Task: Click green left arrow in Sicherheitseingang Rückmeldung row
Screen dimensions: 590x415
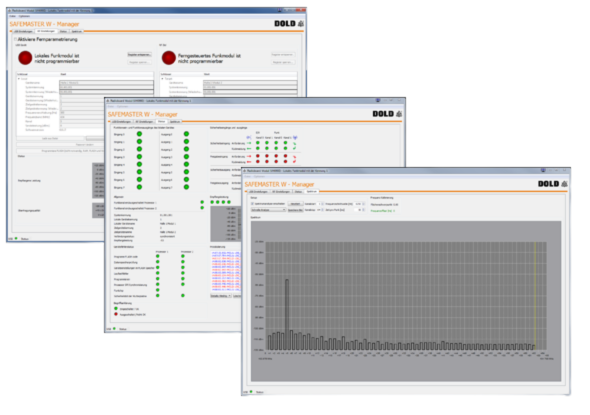Action: click(249, 149)
